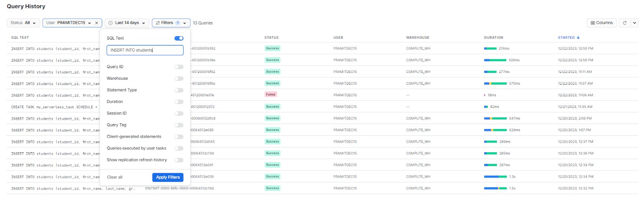
Task: Enable the Statement Type filter
Action: pyautogui.click(x=179, y=90)
